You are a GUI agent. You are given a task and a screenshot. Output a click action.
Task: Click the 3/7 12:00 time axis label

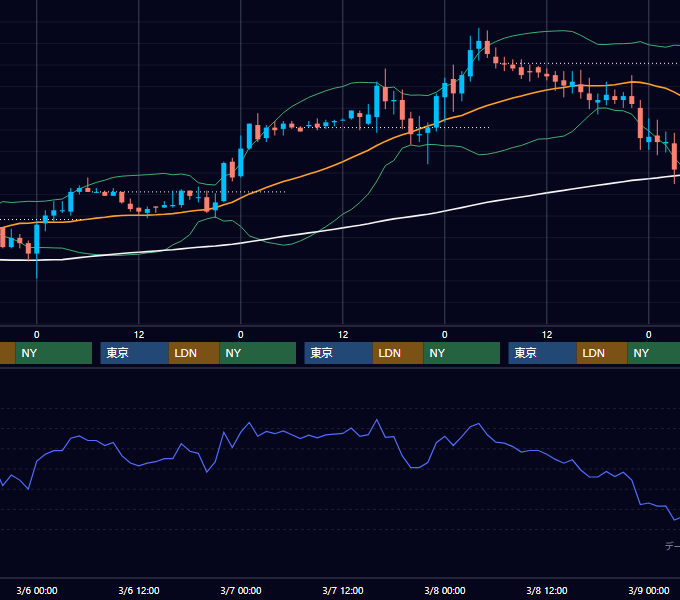click(343, 590)
